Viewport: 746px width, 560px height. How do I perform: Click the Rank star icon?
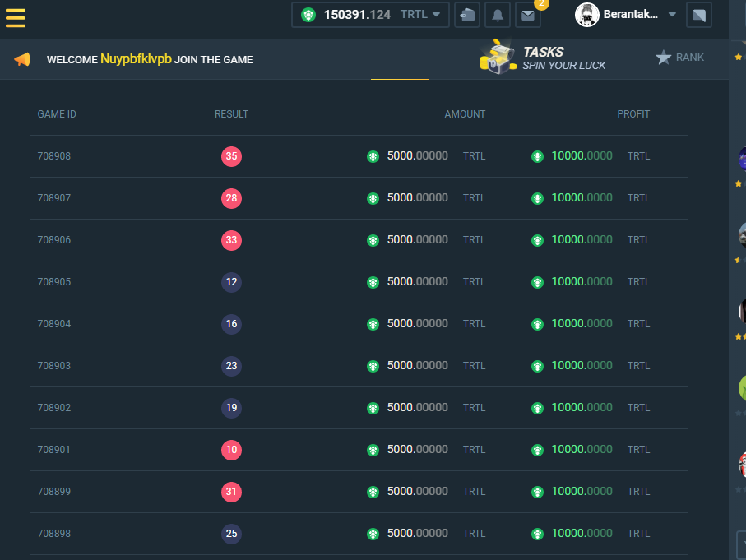(x=664, y=58)
